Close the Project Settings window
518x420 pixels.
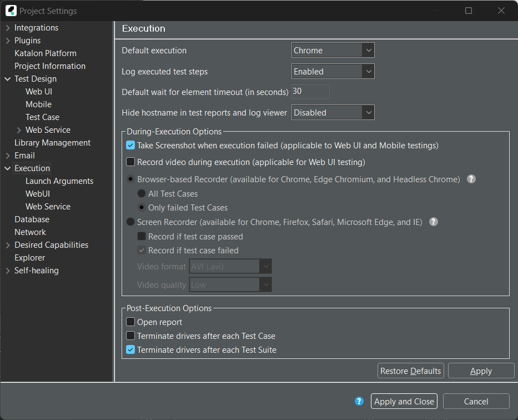tap(501, 11)
